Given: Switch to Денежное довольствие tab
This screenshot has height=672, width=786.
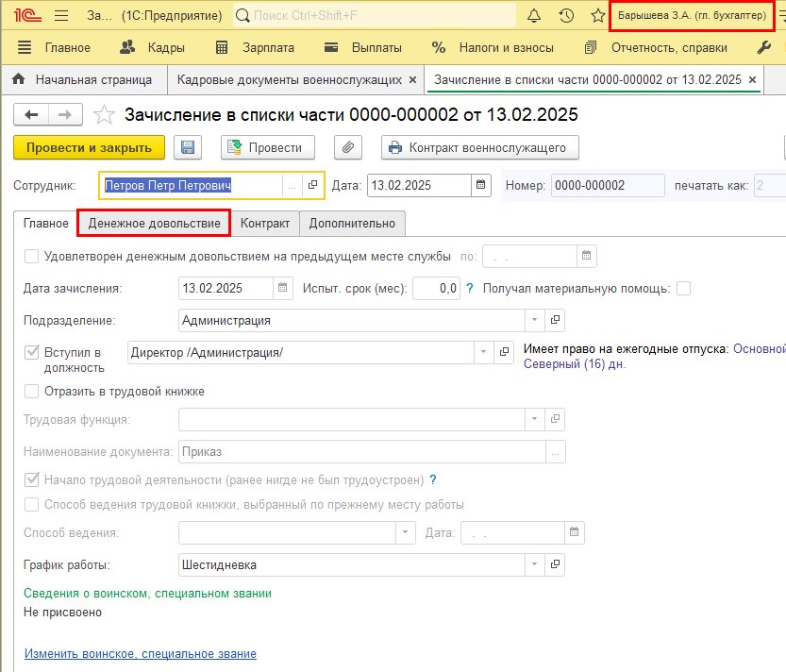Looking at the screenshot, I should 154,223.
